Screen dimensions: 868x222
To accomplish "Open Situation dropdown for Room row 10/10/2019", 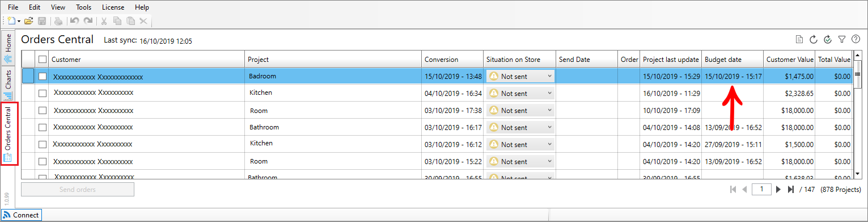I will coord(549,110).
